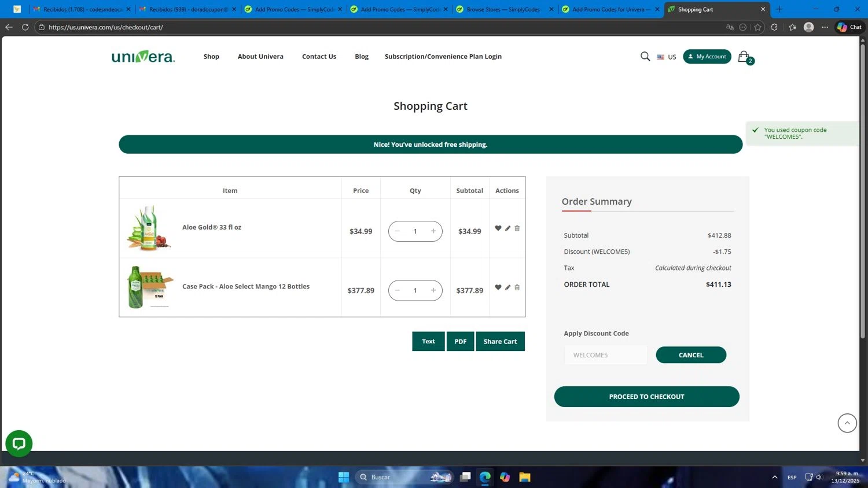This screenshot has height=488, width=868.
Task: Click the ORDER TOTAL $411.13 value
Action: (x=718, y=284)
